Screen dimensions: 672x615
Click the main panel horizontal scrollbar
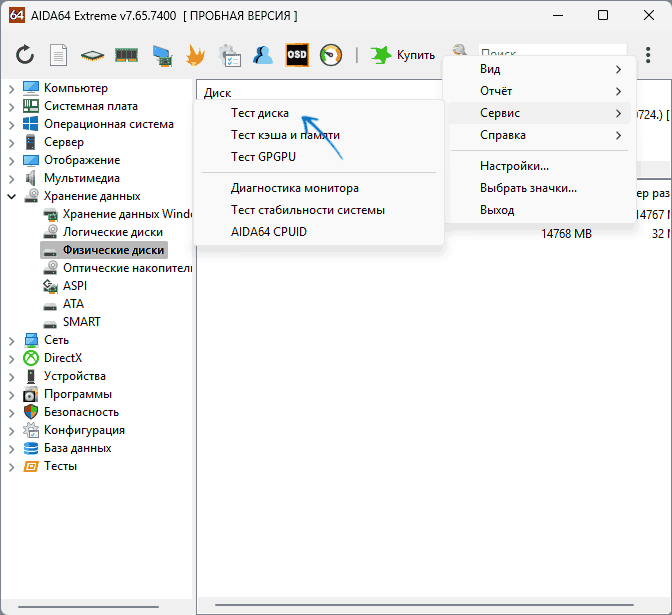pos(424,605)
